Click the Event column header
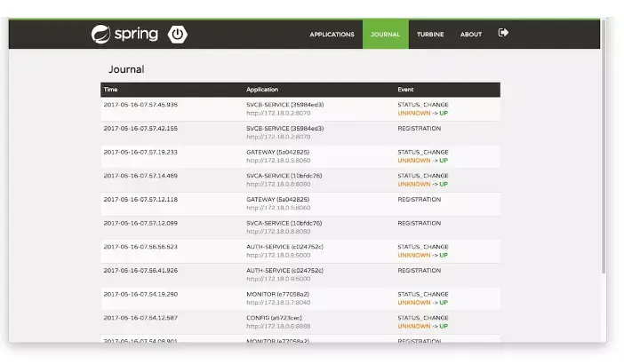The height and width of the screenshot is (364, 624). pos(405,90)
